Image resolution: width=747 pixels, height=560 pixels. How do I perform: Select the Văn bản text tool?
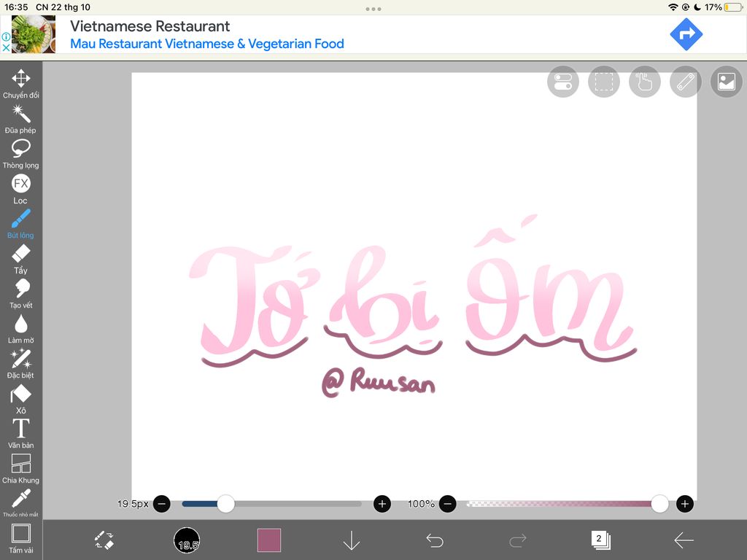pyautogui.click(x=21, y=434)
